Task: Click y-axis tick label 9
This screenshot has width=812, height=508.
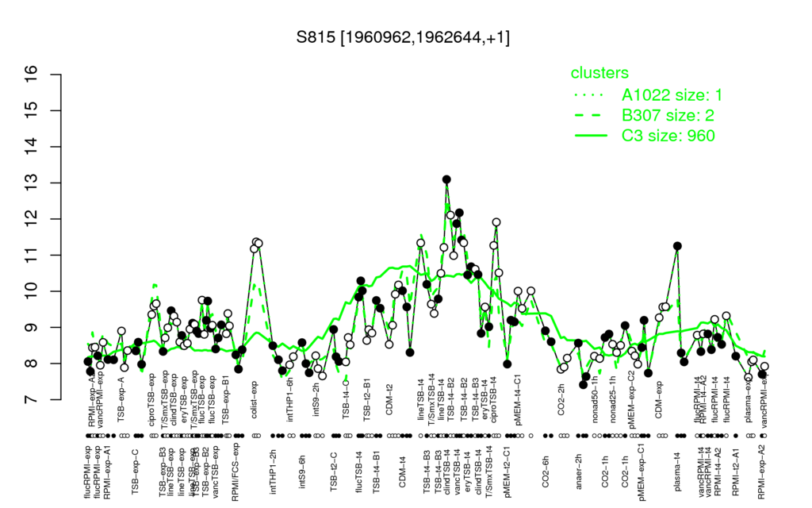Action: (x=32, y=327)
